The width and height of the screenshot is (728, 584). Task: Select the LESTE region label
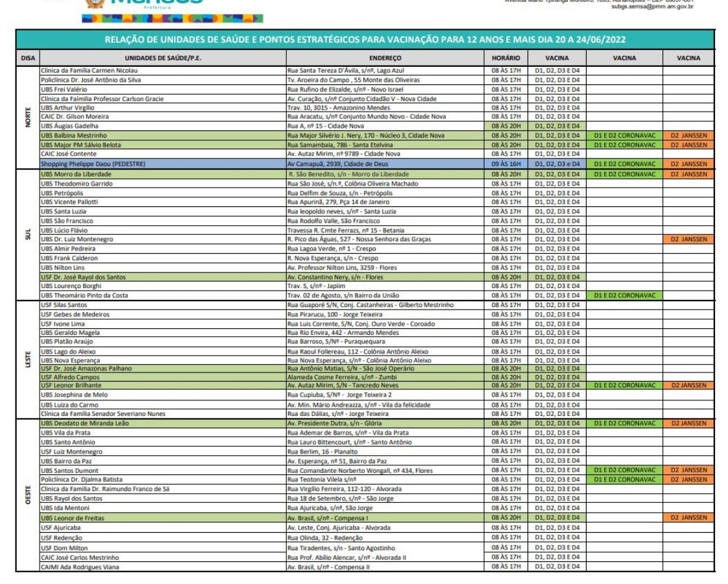[x=28, y=357]
